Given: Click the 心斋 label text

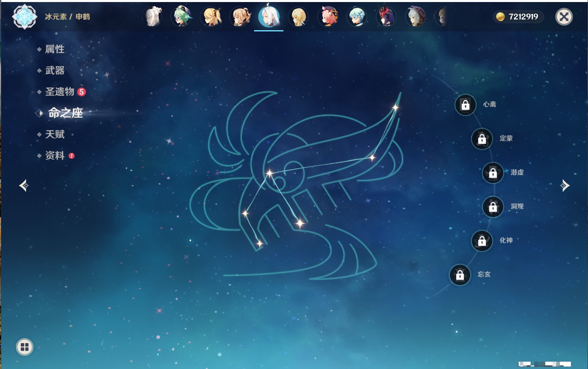Looking at the screenshot, I should tap(489, 104).
